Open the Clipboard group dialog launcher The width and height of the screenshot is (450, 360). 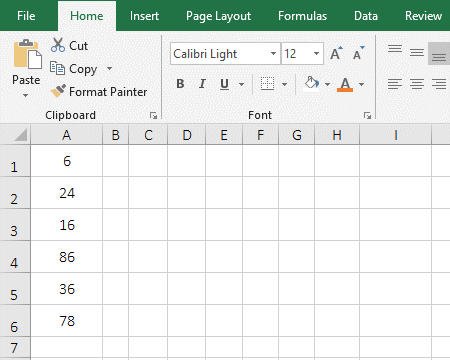click(153, 116)
